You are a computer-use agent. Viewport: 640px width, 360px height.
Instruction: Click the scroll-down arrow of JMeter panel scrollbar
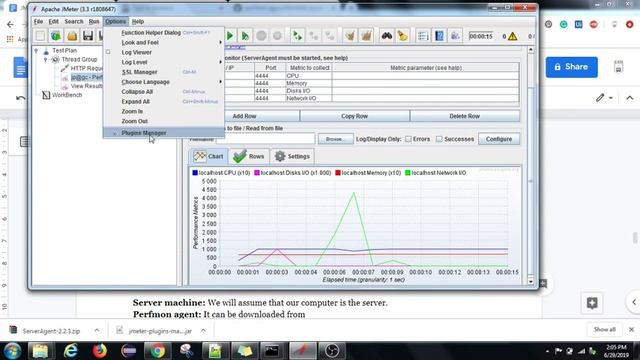[531, 281]
